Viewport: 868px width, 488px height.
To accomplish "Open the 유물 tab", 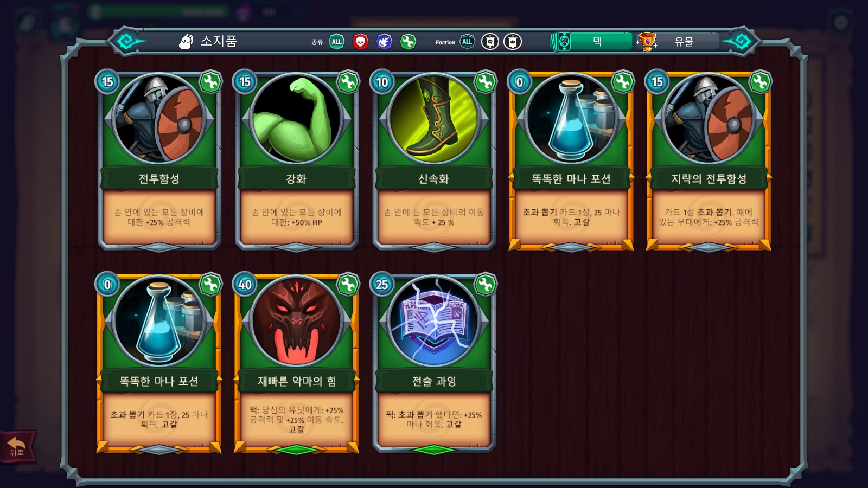I will (x=678, y=42).
